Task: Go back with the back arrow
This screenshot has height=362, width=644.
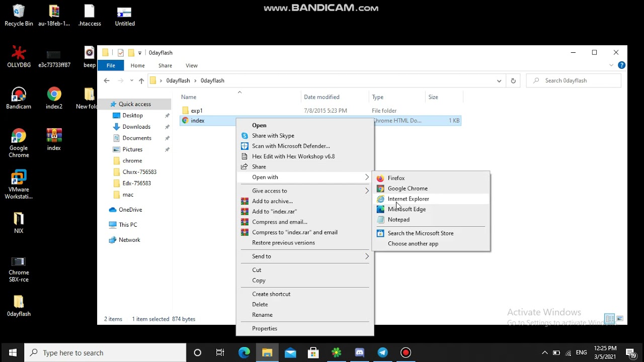Action: pyautogui.click(x=107, y=80)
